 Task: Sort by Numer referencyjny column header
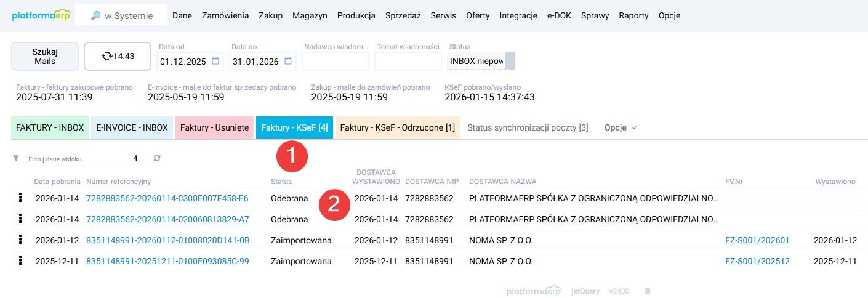tap(119, 182)
